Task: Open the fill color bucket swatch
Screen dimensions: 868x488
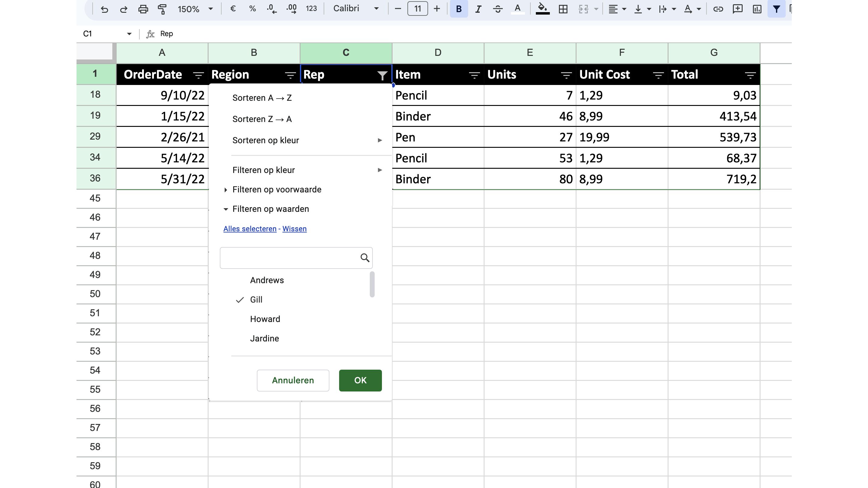Action: [x=543, y=9]
